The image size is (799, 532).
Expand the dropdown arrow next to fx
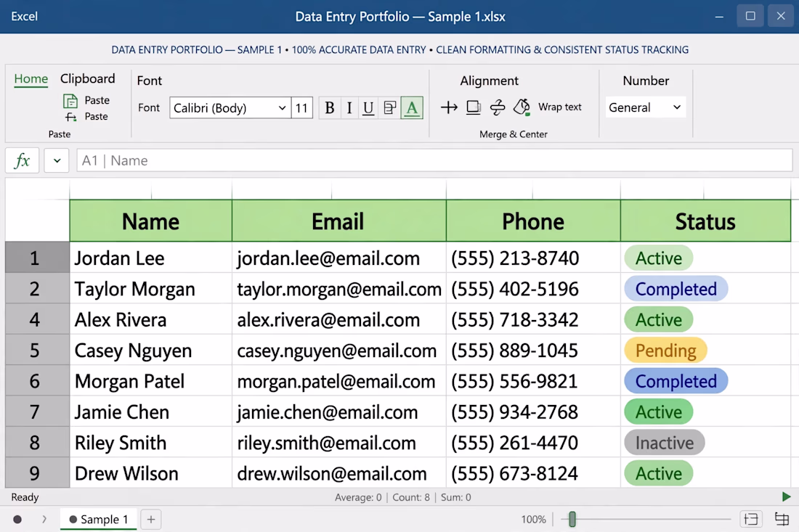pos(57,161)
